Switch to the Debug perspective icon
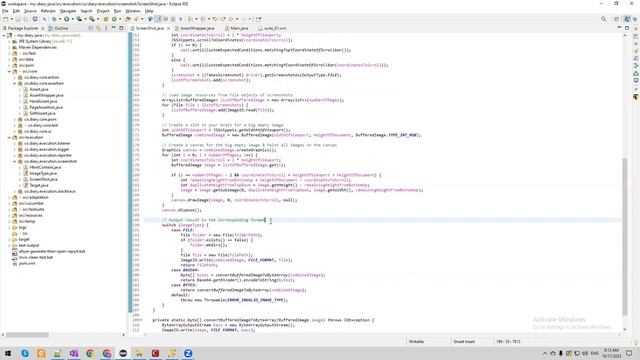The image size is (640, 360). 635,19
